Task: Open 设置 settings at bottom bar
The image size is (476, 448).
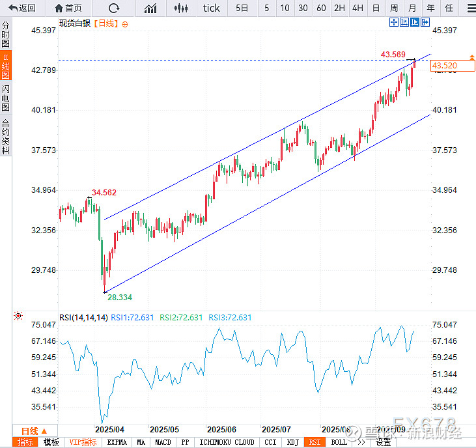Action: point(383,442)
